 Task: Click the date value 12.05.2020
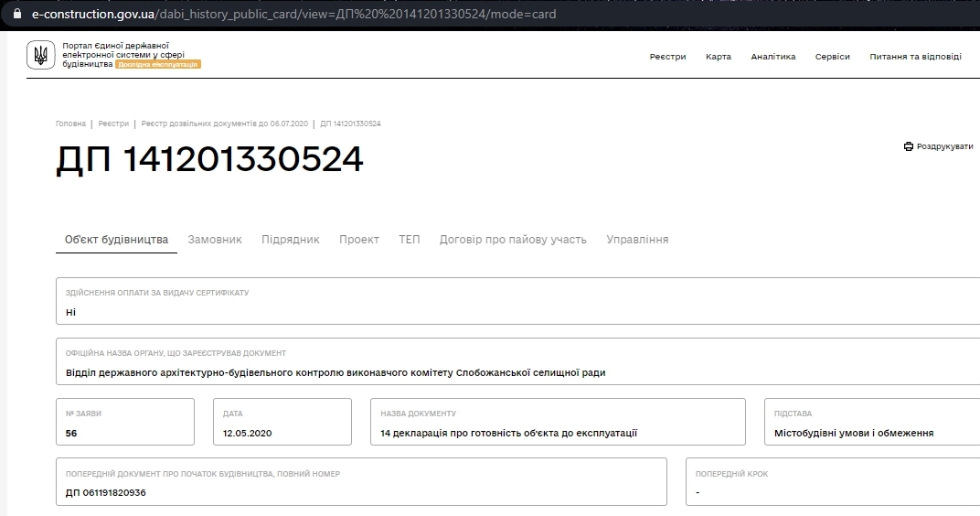[x=248, y=433]
